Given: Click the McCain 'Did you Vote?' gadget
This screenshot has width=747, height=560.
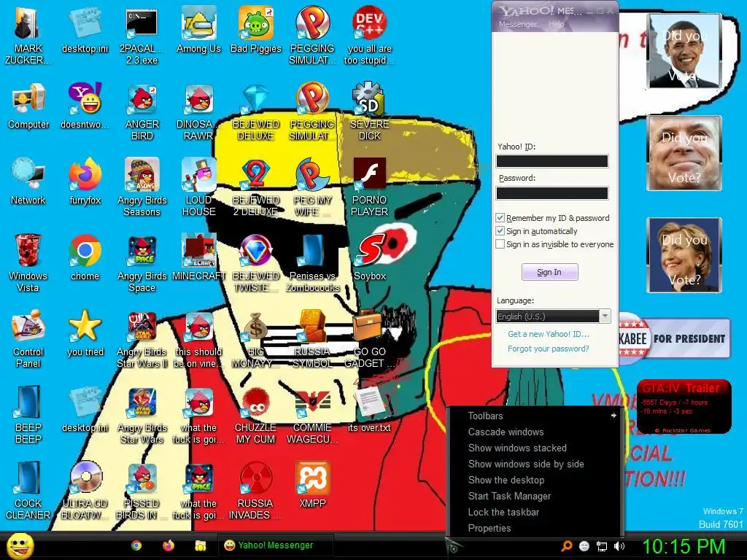Looking at the screenshot, I should pos(684,153).
